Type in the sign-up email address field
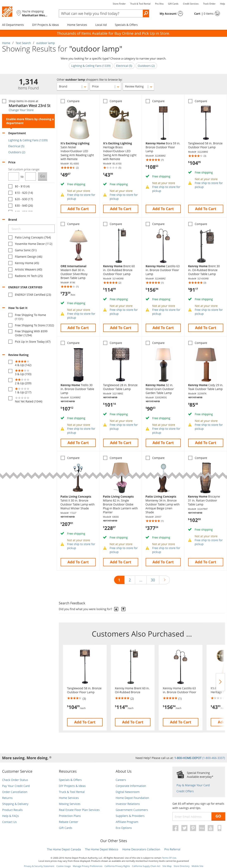The height and width of the screenshot is (868, 227). click(192, 817)
